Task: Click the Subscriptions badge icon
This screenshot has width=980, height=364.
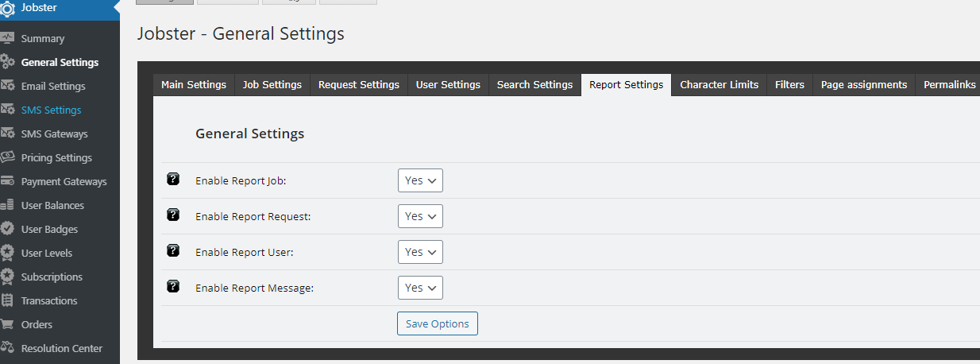Action: point(7,277)
